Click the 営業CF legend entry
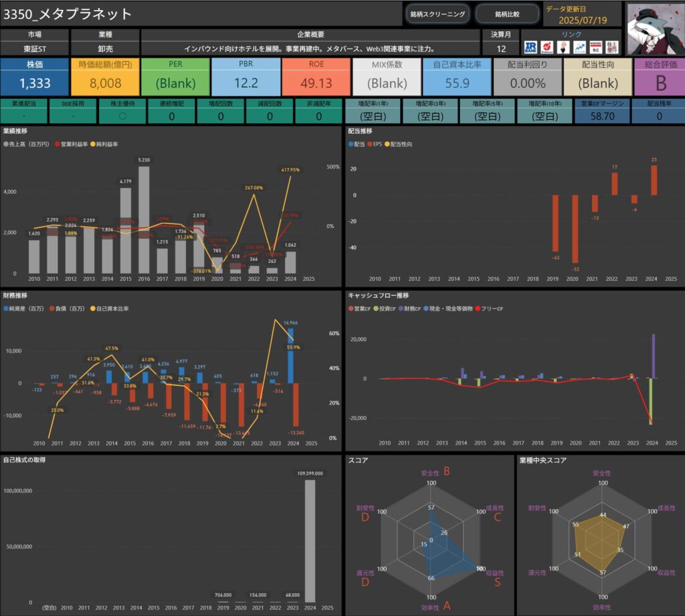The height and width of the screenshot is (616, 685). coord(359,308)
